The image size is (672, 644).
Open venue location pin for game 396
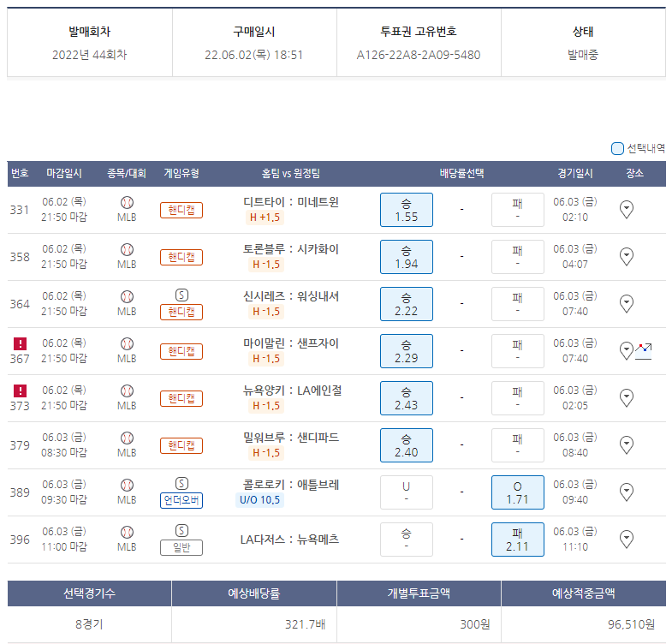point(627,540)
